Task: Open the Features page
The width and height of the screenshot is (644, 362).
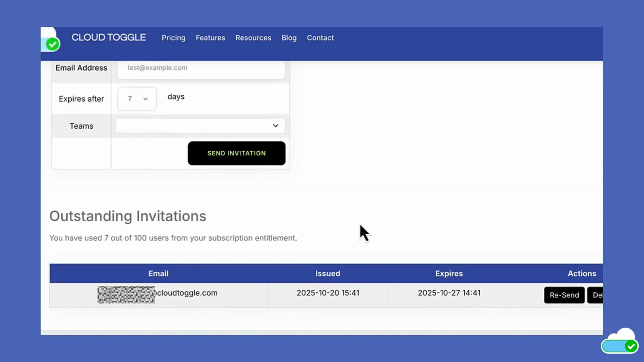Action: 210,38
